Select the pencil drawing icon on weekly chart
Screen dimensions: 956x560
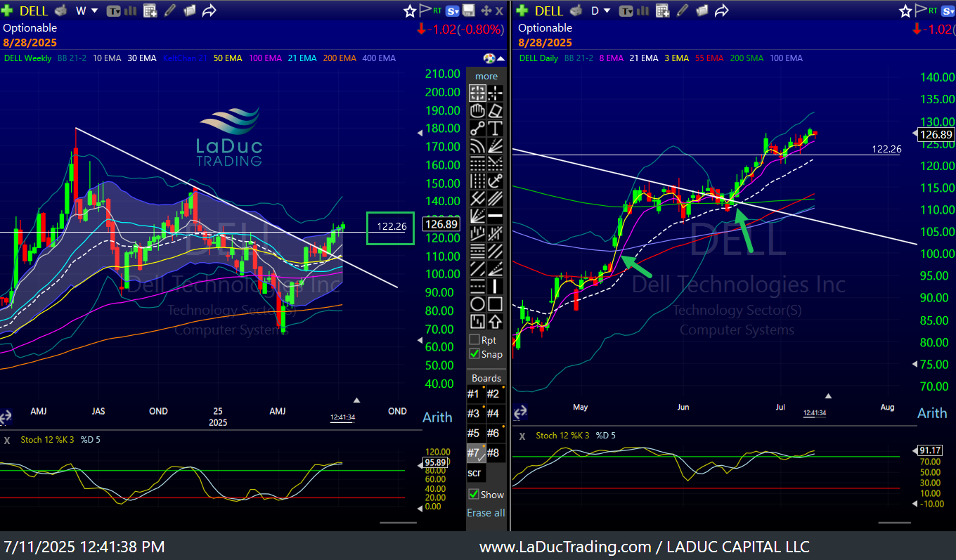coord(169,11)
